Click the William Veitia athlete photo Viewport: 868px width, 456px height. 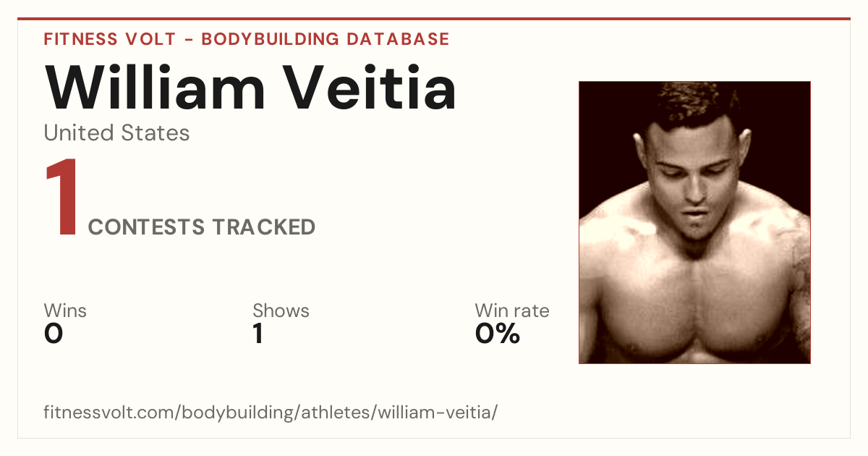694,222
